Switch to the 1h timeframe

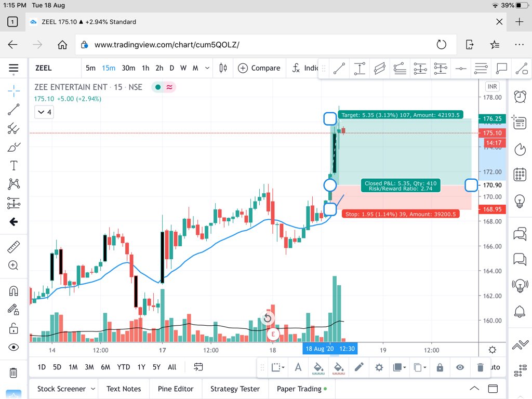point(145,68)
